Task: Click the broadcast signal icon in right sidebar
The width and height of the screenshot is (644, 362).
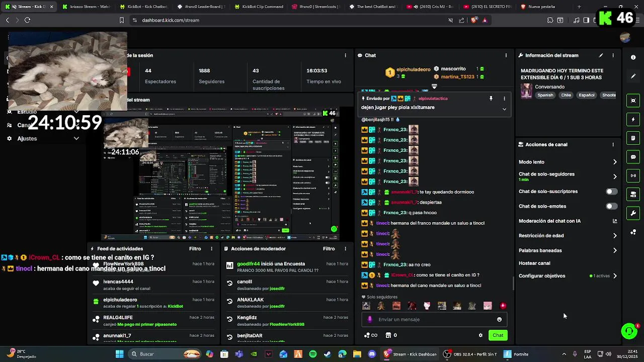Action: 633,175
